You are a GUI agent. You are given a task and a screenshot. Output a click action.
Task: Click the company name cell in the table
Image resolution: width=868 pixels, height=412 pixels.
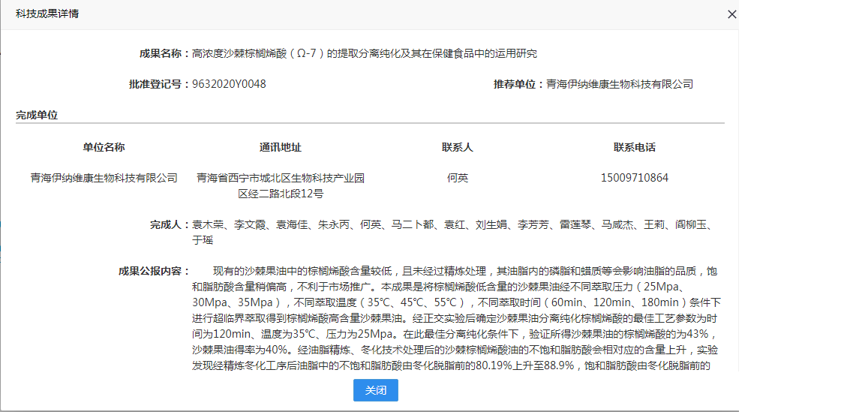pos(104,178)
